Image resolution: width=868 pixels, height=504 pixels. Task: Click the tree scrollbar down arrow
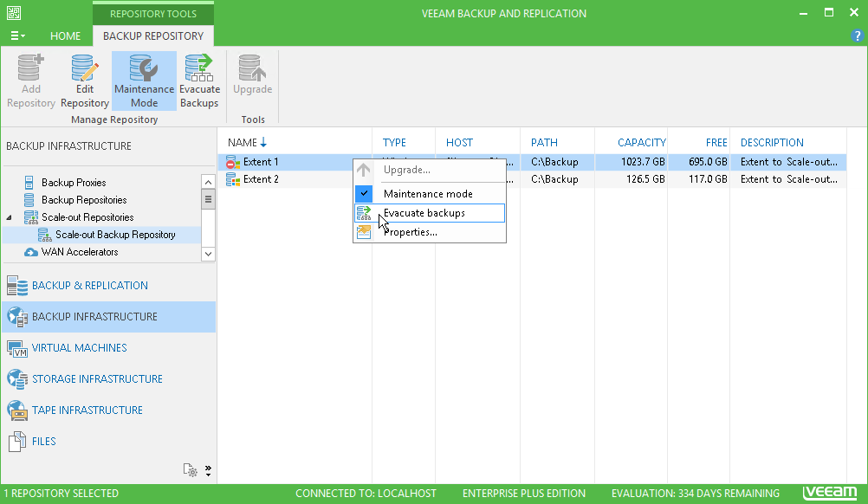pyautogui.click(x=208, y=254)
